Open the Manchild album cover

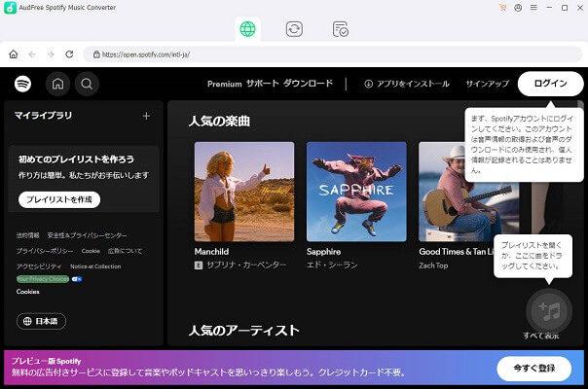click(x=244, y=192)
